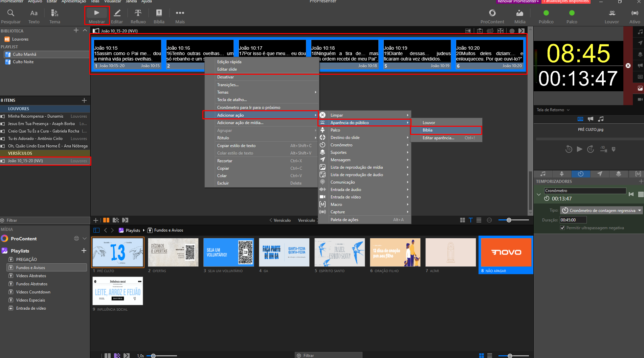Open the ProContent globe icon
Screen dimensions: 644x358
coord(76,239)
